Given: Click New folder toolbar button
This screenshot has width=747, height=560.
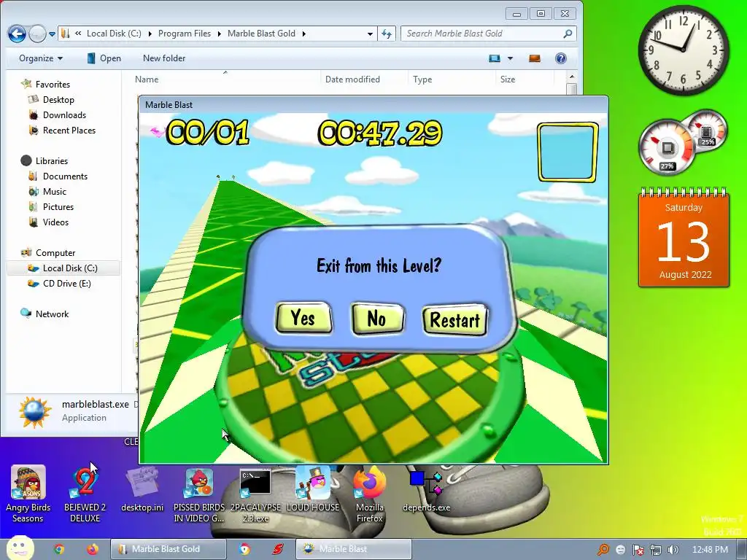Looking at the screenshot, I should tap(164, 58).
